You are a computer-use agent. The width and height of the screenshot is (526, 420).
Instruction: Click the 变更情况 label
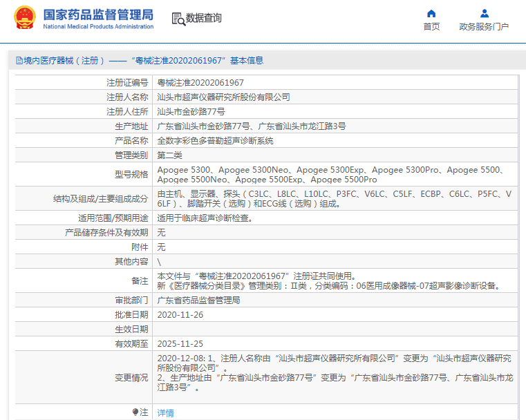click(131, 378)
